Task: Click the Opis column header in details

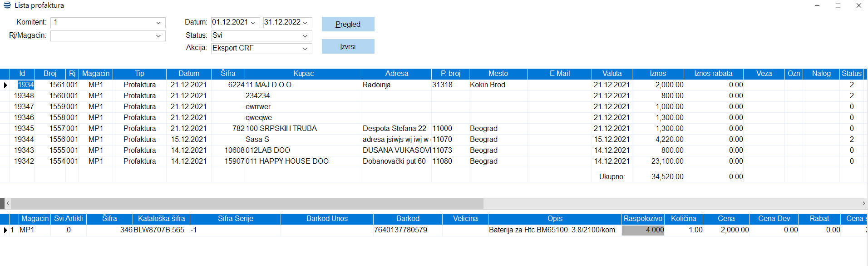Action: click(554, 219)
